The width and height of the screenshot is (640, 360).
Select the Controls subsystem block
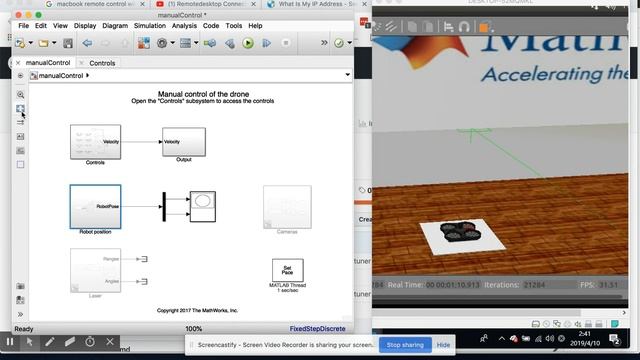pyautogui.click(x=96, y=142)
